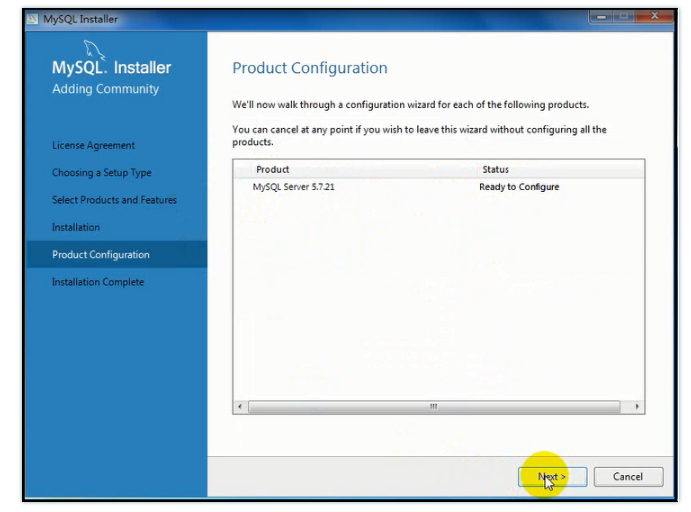This screenshot has height=512, width=691.
Task: Click the MySQL dolphin logo
Action: pyautogui.click(x=94, y=50)
